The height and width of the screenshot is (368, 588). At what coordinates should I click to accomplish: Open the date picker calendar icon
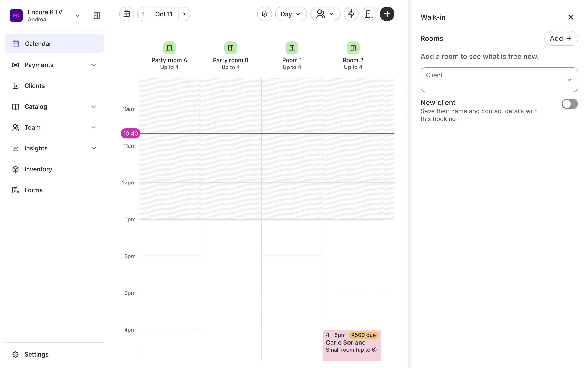[127, 14]
